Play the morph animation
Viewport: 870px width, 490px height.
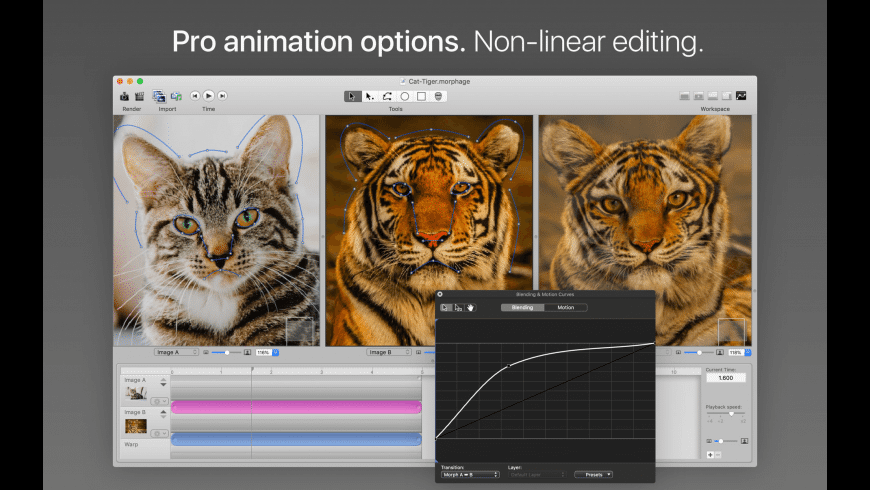click(x=209, y=96)
